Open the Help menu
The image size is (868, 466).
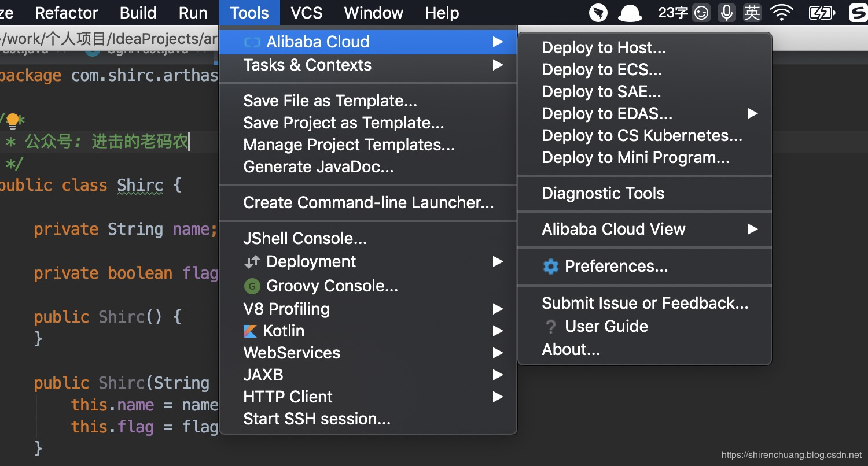pyautogui.click(x=442, y=13)
